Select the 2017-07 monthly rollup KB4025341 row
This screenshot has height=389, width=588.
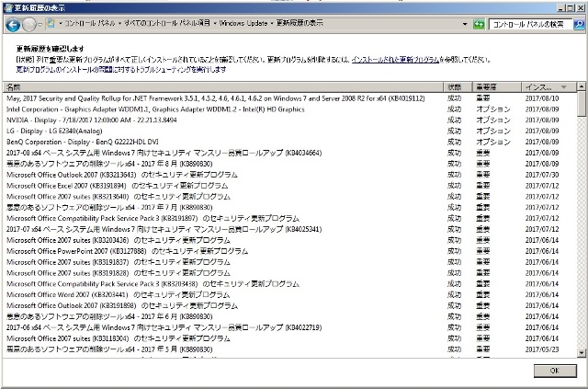289,229
